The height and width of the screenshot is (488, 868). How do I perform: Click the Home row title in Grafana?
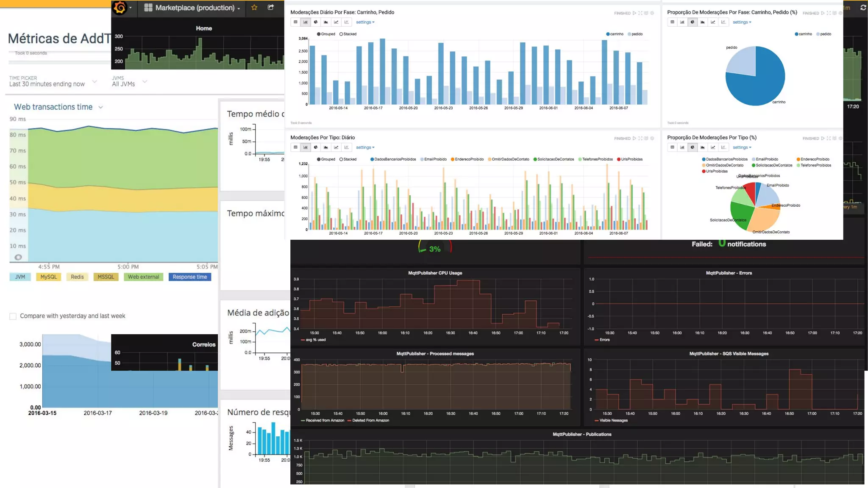tap(204, 28)
